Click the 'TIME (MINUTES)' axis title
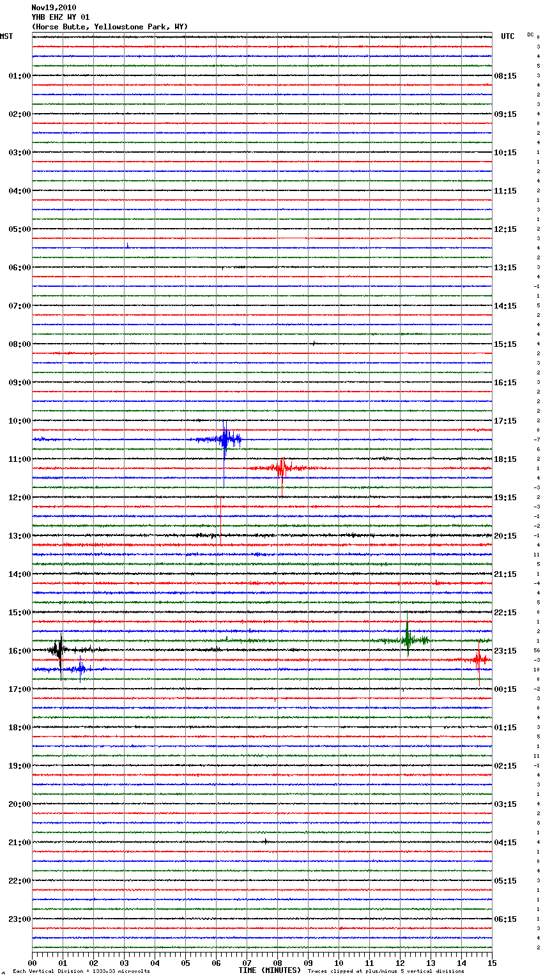The width and height of the screenshot is (543, 980). coord(270,970)
